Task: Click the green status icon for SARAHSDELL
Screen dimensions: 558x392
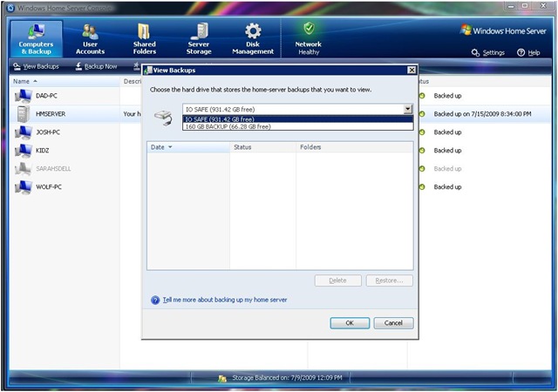Action: [422, 169]
